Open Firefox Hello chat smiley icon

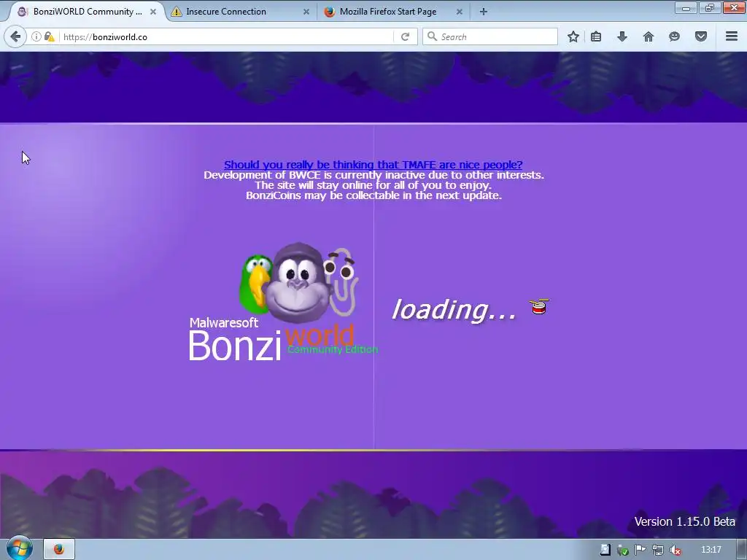[674, 36]
